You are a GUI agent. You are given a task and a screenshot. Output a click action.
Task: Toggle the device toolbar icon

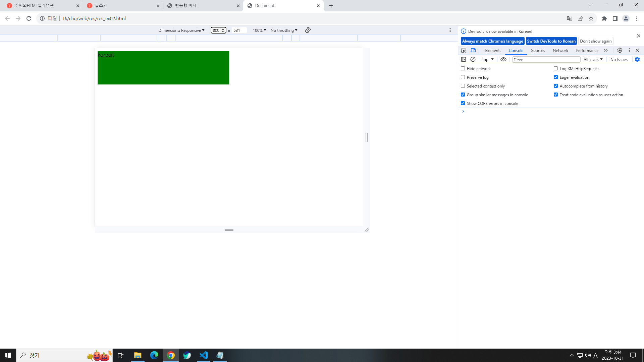click(473, 50)
